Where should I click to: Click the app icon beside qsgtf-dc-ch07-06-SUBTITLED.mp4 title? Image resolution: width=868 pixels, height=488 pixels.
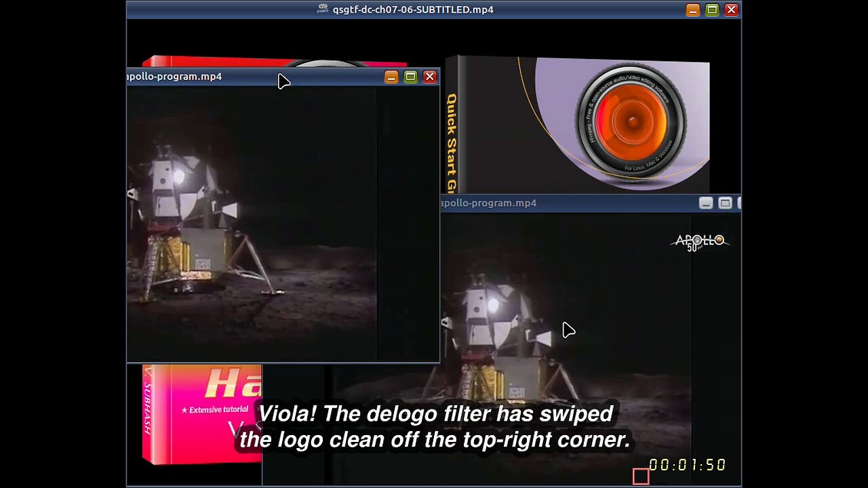pos(323,9)
